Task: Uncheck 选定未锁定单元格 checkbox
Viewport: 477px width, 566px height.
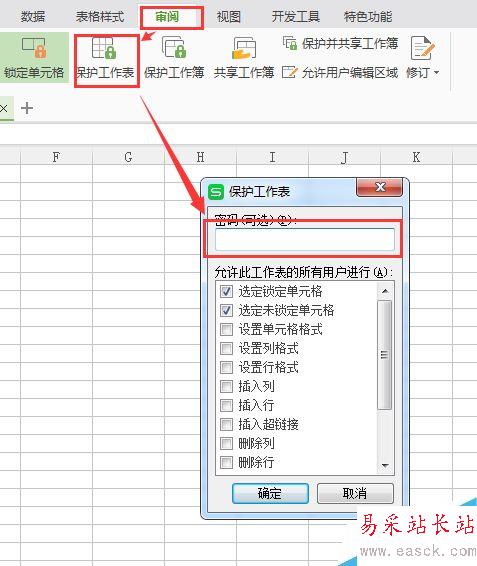Action: 226,310
